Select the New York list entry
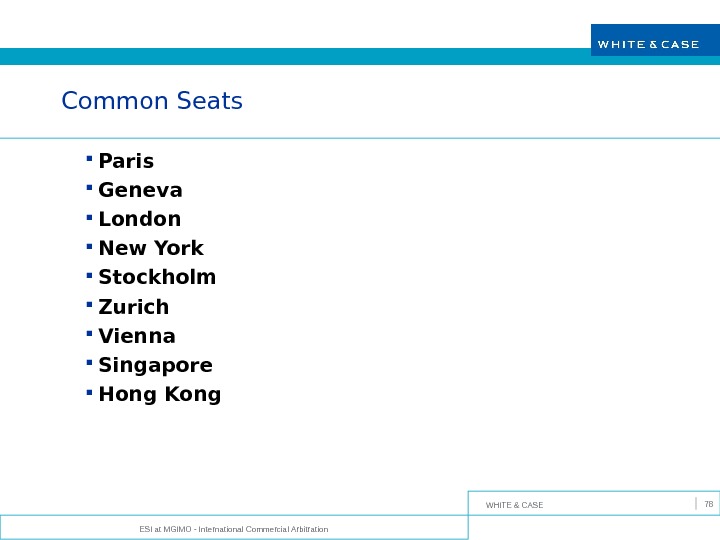Image resolution: width=720 pixels, height=540 pixels. [x=151, y=249]
